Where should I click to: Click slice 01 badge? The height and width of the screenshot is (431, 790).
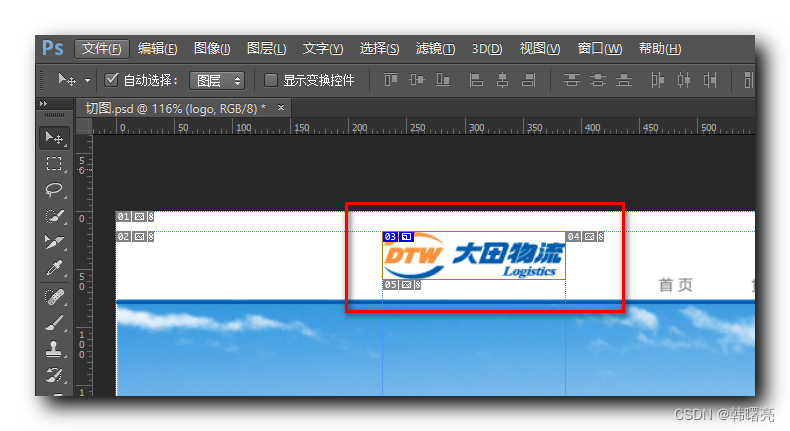[135, 217]
